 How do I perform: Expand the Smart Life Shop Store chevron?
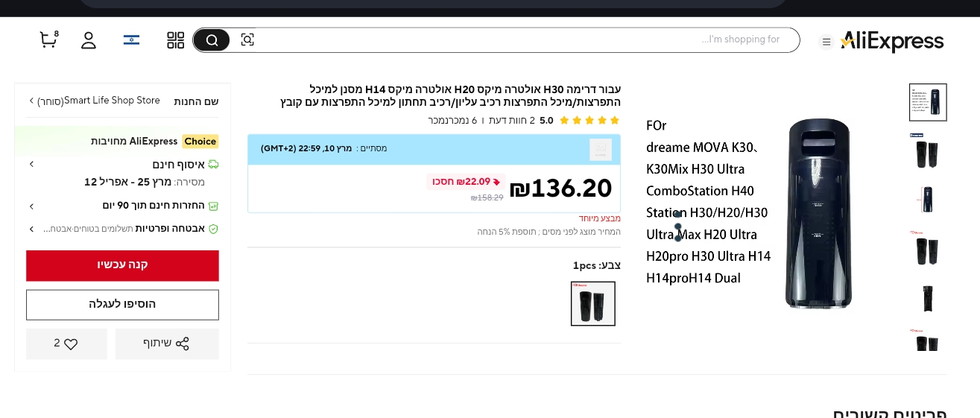click(x=31, y=101)
